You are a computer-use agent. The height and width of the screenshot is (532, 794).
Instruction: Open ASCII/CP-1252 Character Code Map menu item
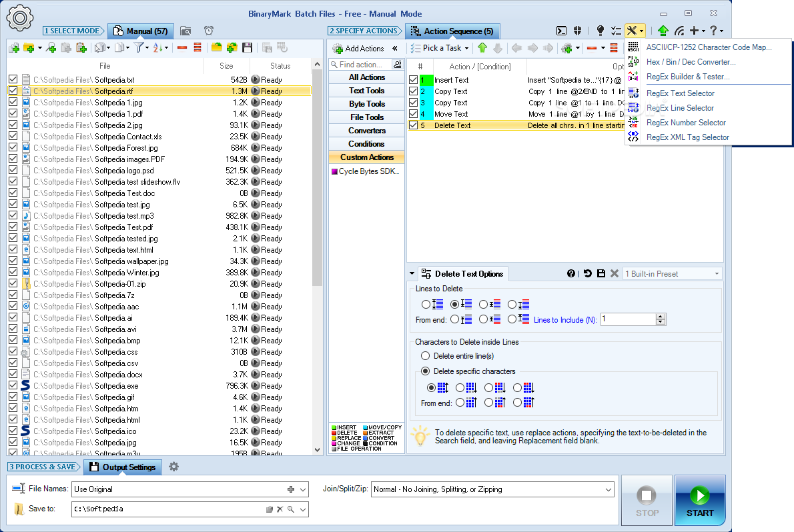click(709, 47)
